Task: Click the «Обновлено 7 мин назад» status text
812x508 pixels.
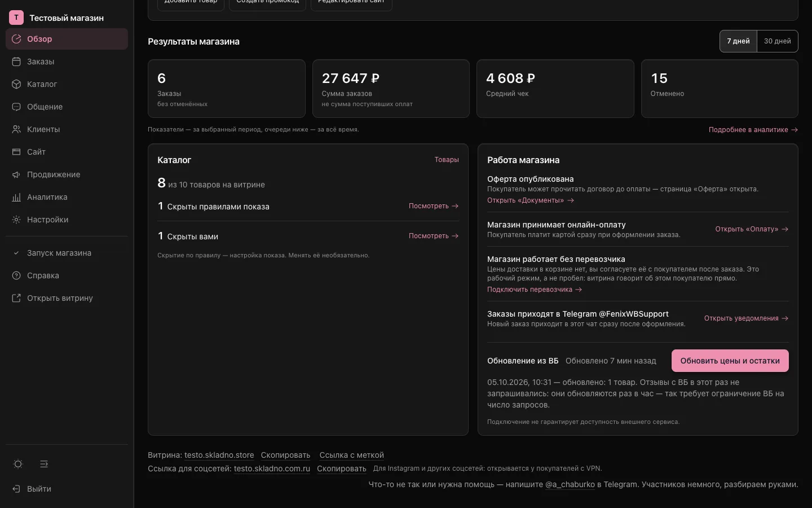Action: tap(611, 361)
